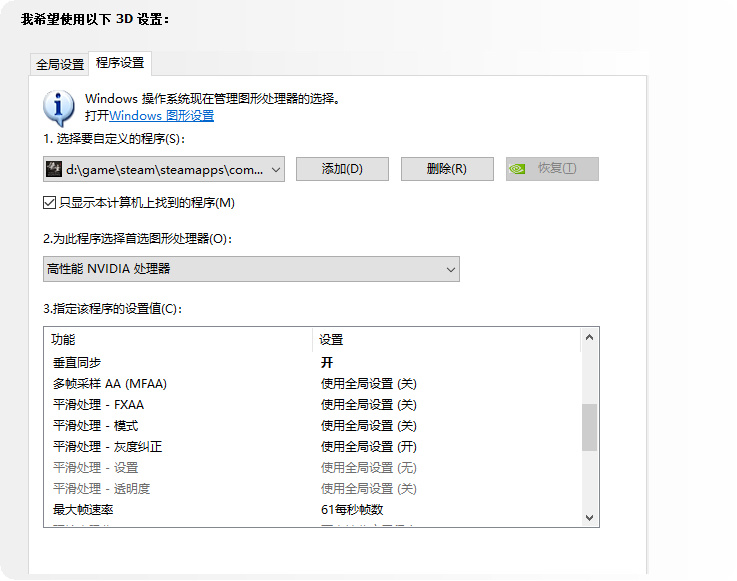
Task: Click the 平滑处理 - 模式 setting value
Action: pos(369,426)
